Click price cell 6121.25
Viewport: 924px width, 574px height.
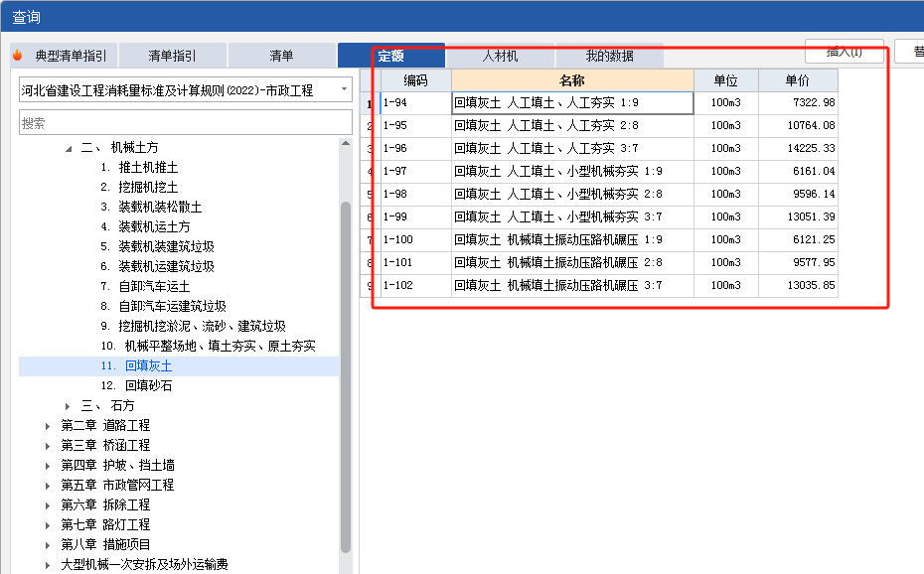798,240
